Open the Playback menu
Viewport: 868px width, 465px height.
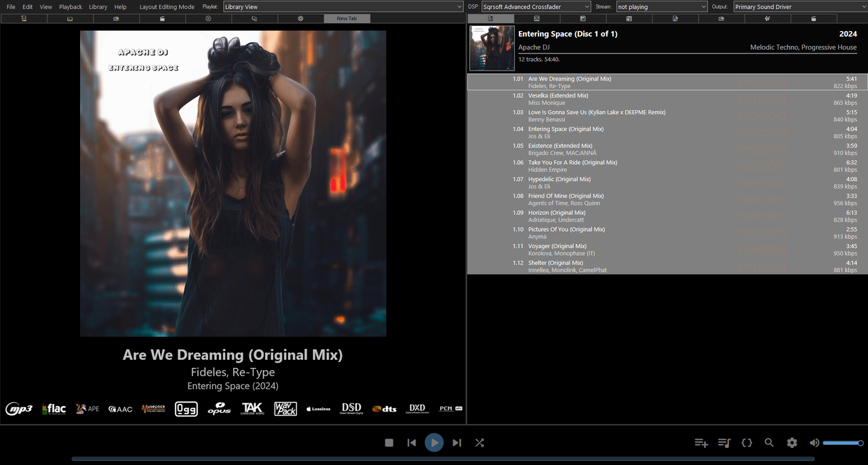click(71, 7)
